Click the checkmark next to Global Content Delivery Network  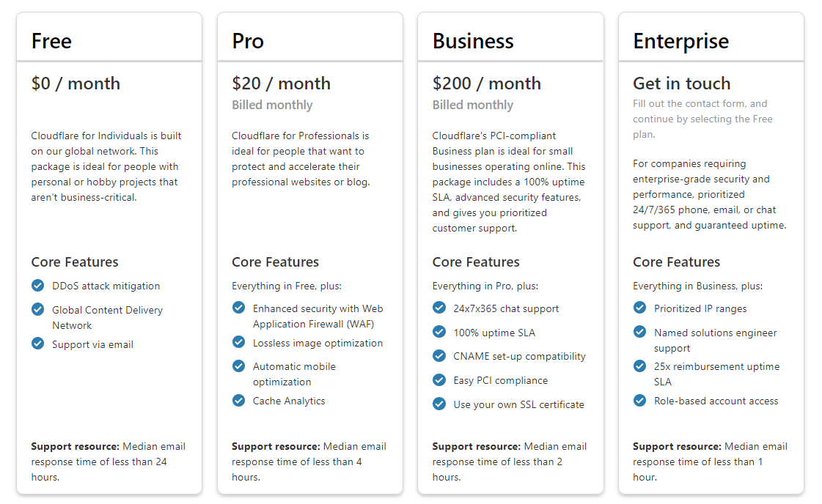pyautogui.click(x=38, y=309)
